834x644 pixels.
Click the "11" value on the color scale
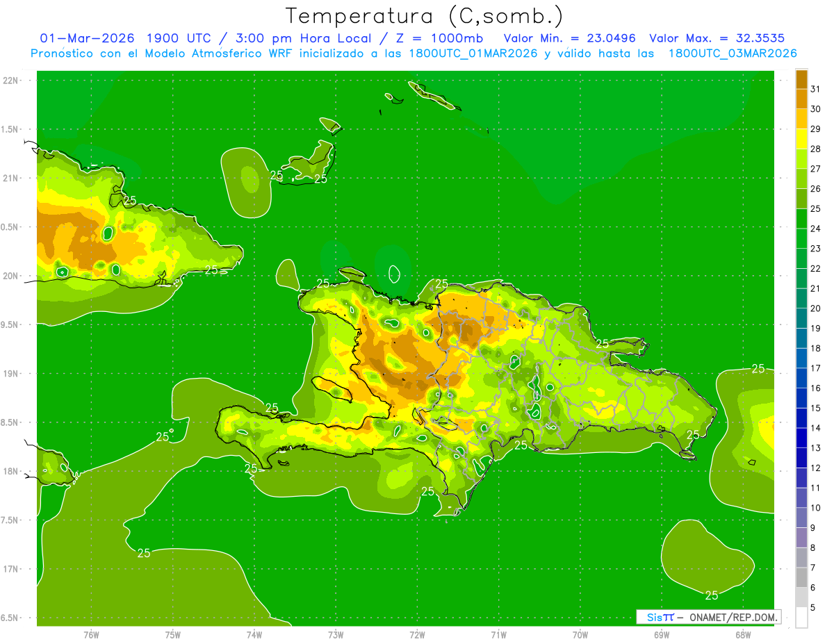pos(815,488)
